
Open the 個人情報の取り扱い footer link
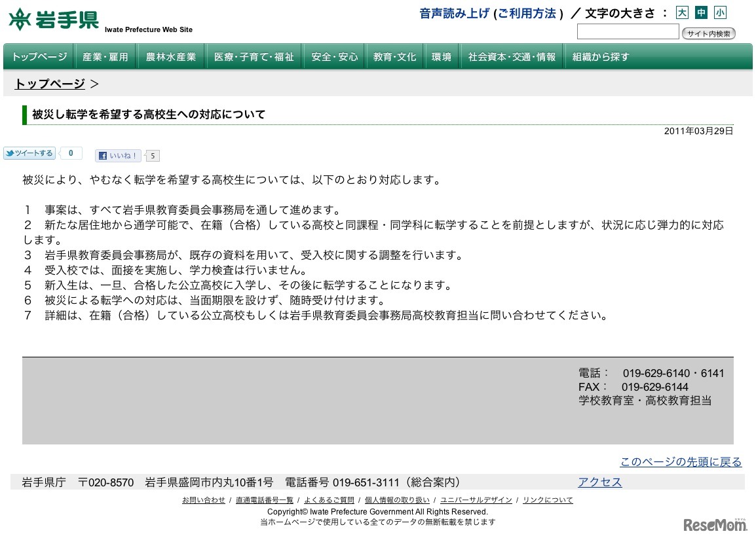tap(397, 500)
